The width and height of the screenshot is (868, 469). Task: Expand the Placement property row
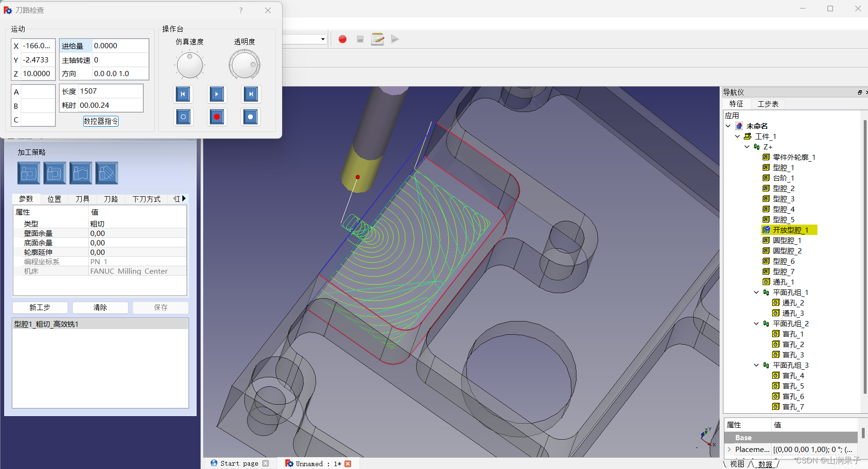[x=730, y=450]
